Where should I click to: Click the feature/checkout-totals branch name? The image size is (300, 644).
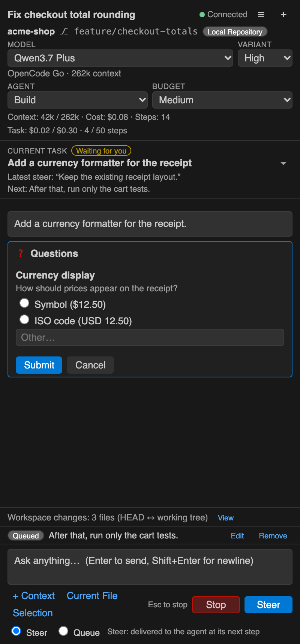pos(136,31)
